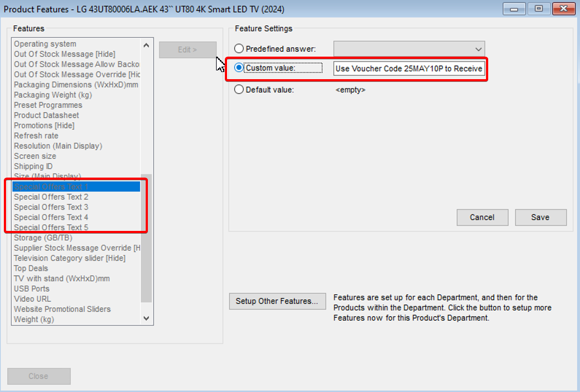Select the Video URL feature

(32, 299)
